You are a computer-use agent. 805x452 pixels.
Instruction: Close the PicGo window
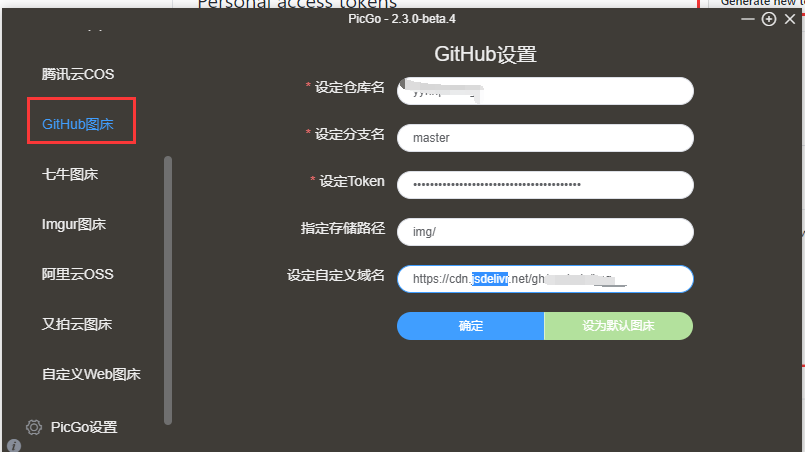pyautogui.click(x=790, y=20)
